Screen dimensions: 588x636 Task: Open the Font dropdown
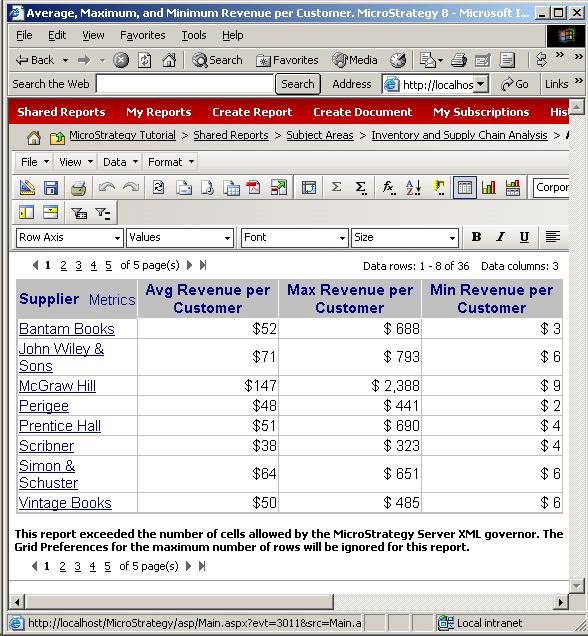pyautogui.click(x=294, y=238)
